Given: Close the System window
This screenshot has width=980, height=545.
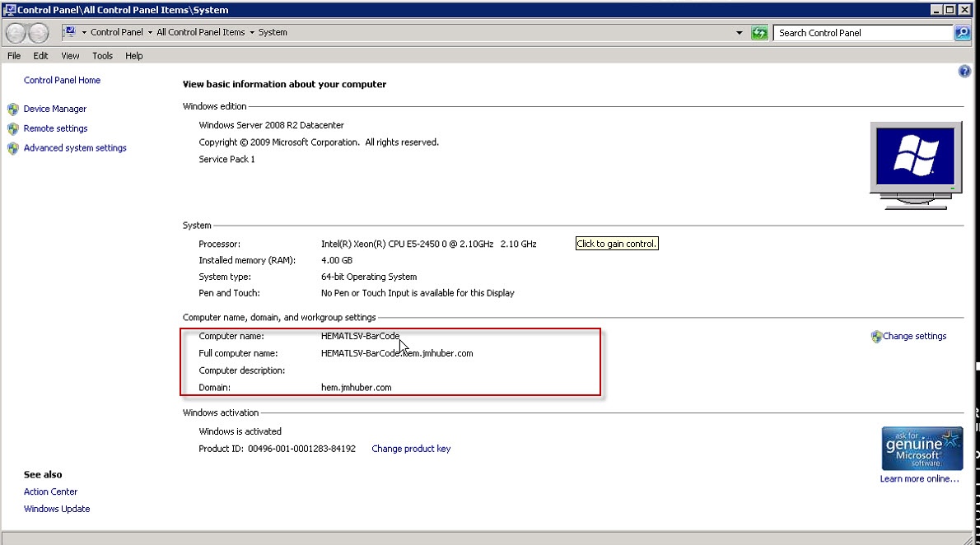Looking at the screenshot, I should coord(964,9).
